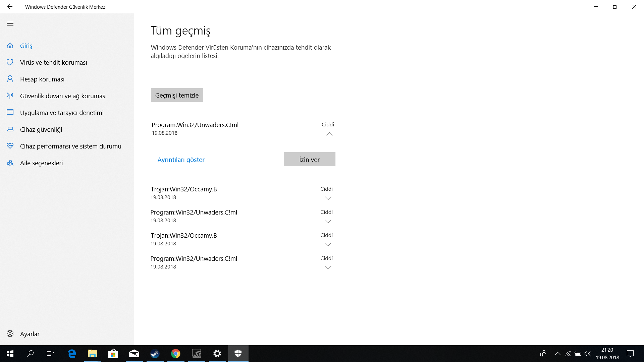Click the laptop icon for Cihaz güvenliği
This screenshot has height=362, width=644.
(10, 129)
